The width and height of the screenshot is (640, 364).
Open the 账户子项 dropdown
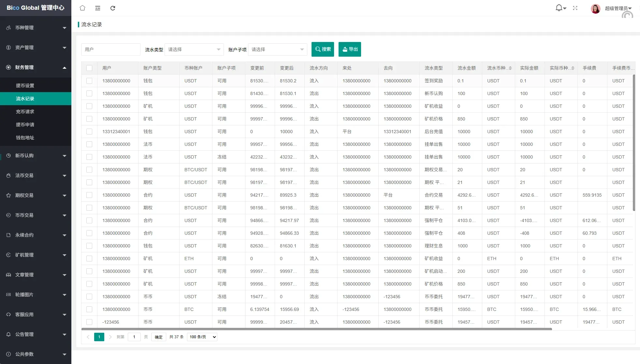277,49
